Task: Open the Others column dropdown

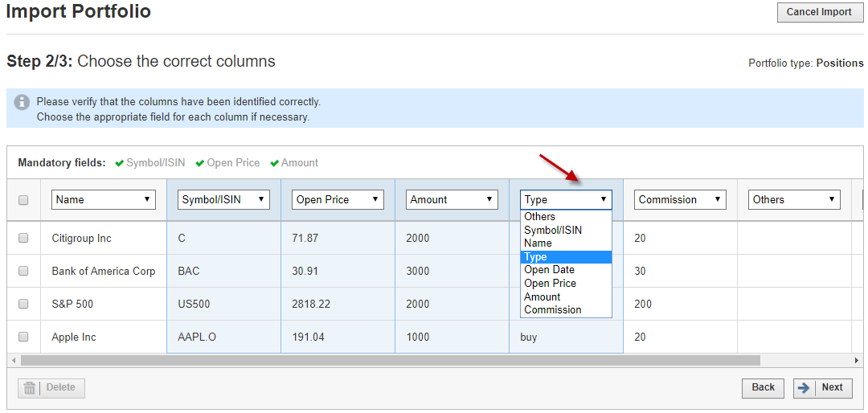Action: coord(794,200)
